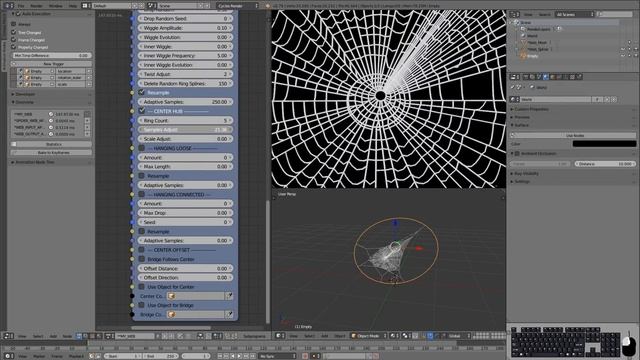Switch to the Object properties tab icon
Image resolution: width=640 pixels, height=360 pixels.
[553, 77]
